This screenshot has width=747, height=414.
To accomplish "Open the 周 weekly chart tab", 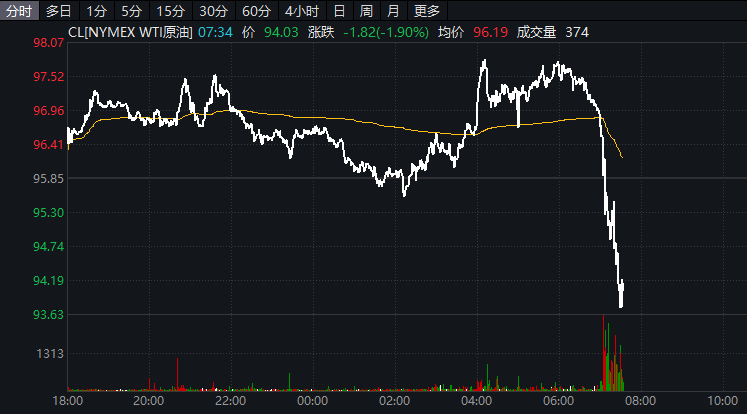I will 366,11.
